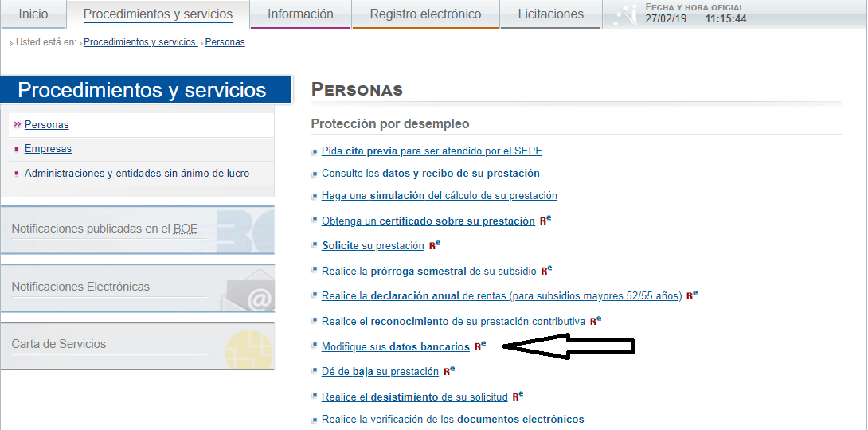The height and width of the screenshot is (430, 868).
Task: Select Empresas in the left sidebar
Action: [x=48, y=149]
